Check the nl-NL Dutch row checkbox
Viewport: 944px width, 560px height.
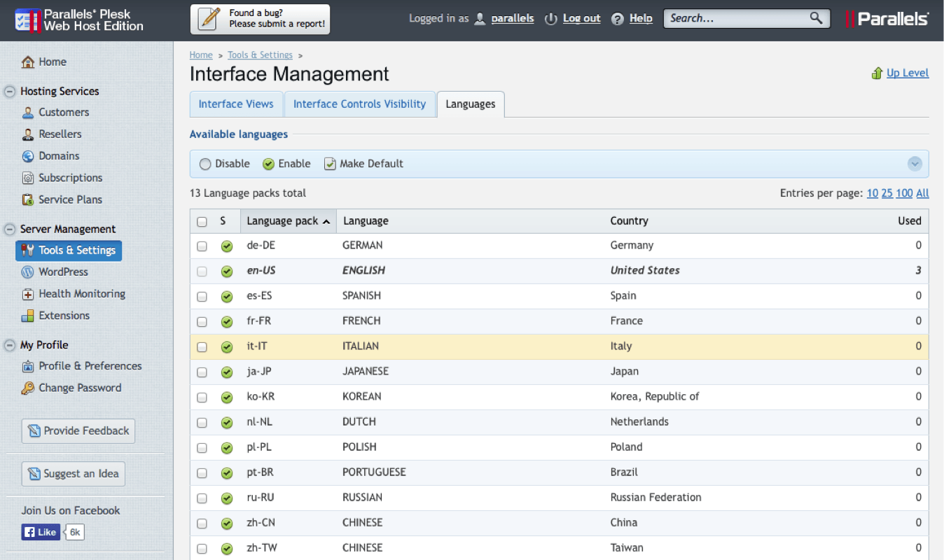202,423
